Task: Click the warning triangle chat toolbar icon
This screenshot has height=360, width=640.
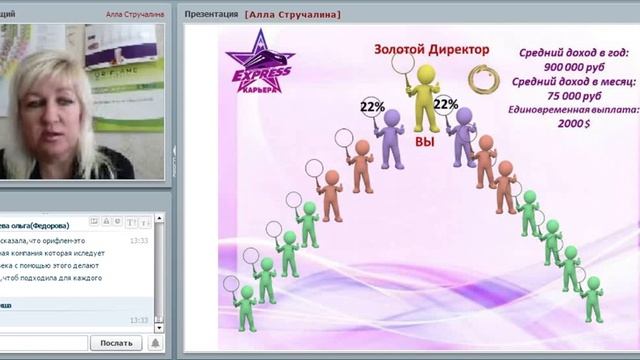Action: click(106, 221)
